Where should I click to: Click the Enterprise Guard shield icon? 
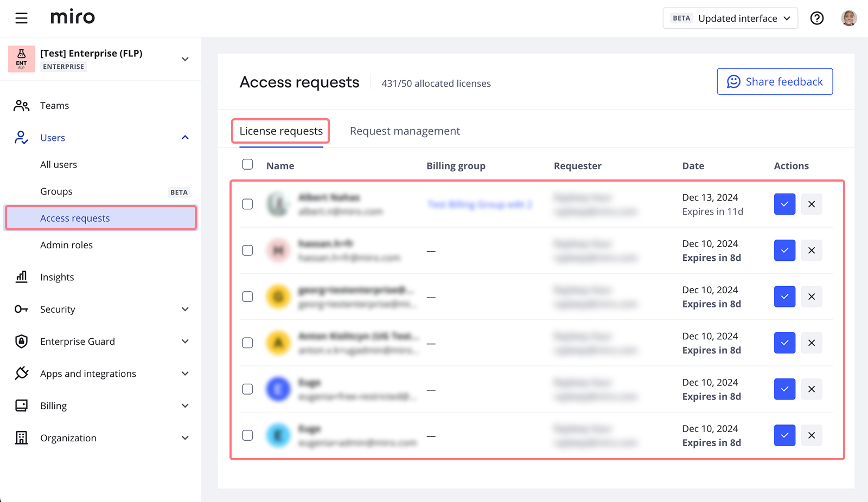pyautogui.click(x=21, y=342)
